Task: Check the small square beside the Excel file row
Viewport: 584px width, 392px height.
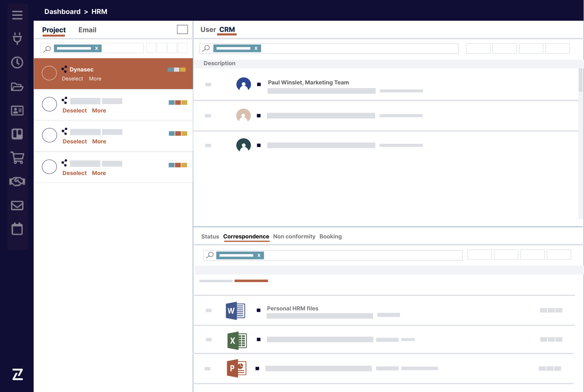Action: click(259, 340)
